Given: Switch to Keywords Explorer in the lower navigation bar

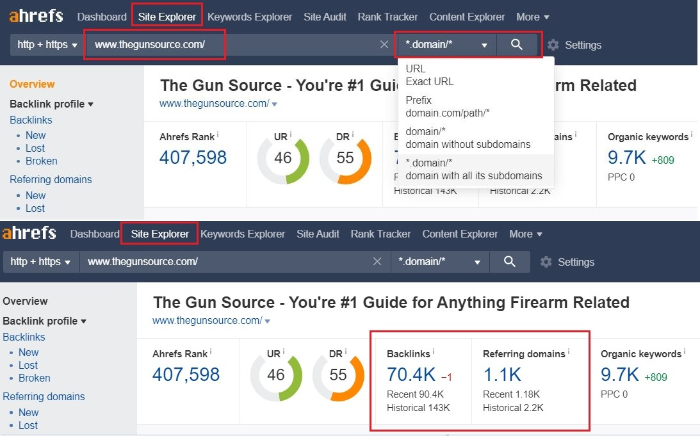Looking at the screenshot, I should pyautogui.click(x=243, y=234).
